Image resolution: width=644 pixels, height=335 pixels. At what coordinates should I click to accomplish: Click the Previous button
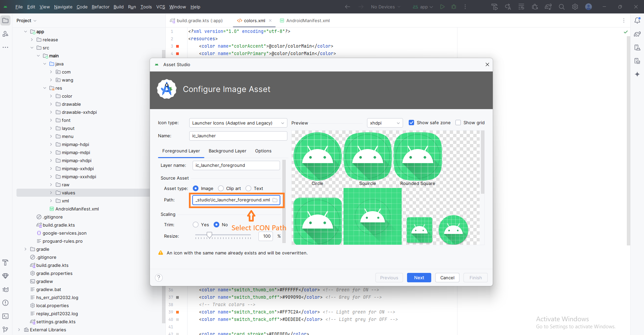[x=389, y=278]
